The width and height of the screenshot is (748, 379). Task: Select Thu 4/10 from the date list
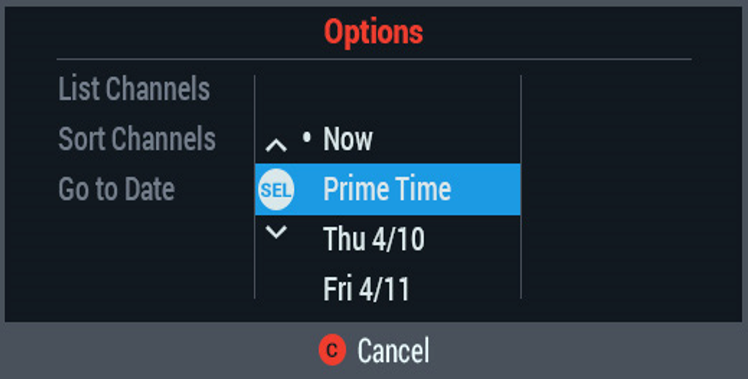tap(374, 239)
